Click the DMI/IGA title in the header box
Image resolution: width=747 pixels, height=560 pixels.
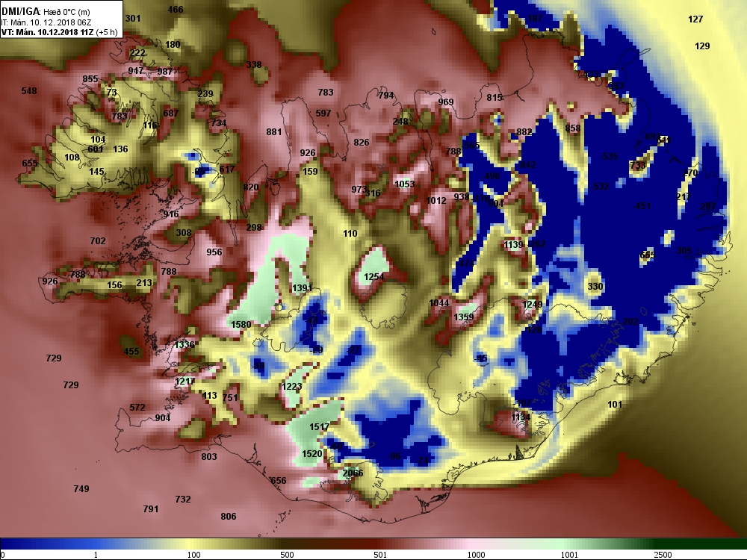pos(20,11)
